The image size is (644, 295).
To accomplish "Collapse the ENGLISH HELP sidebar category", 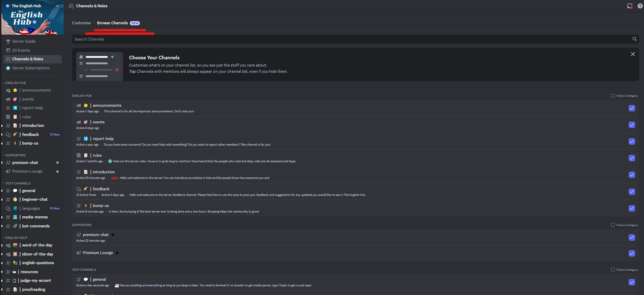I will (15, 238).
